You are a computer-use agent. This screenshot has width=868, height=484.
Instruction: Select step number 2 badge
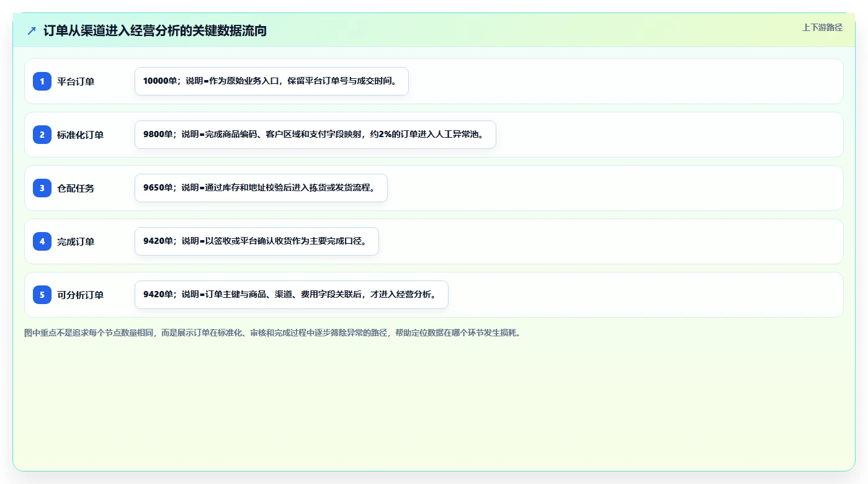42,135
